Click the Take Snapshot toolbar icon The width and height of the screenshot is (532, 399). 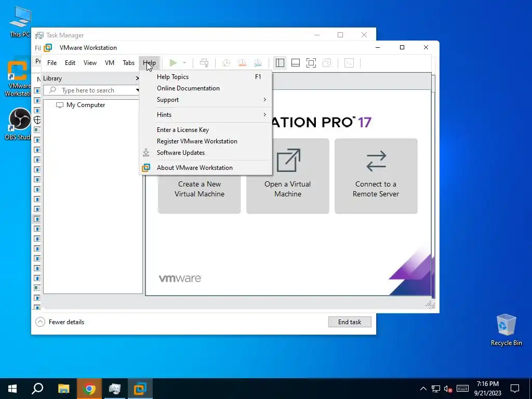226,63
